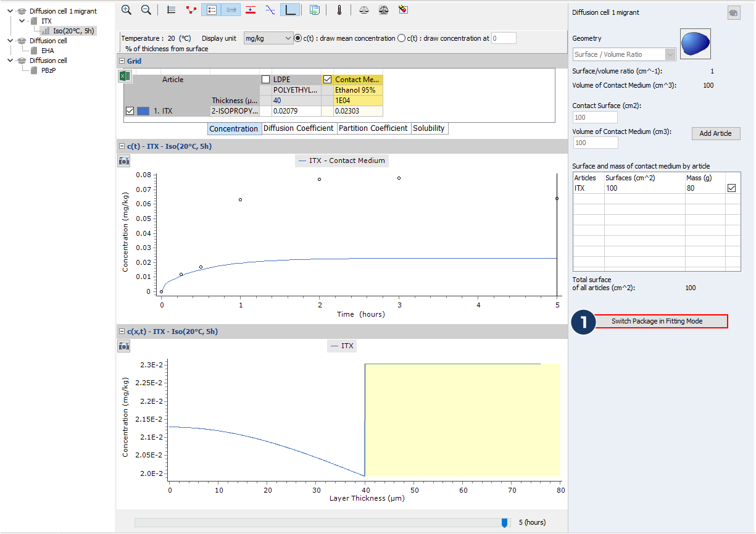Open the Partition Coefficient tab
The image size is (756, 534).
(x=373, y=128)
